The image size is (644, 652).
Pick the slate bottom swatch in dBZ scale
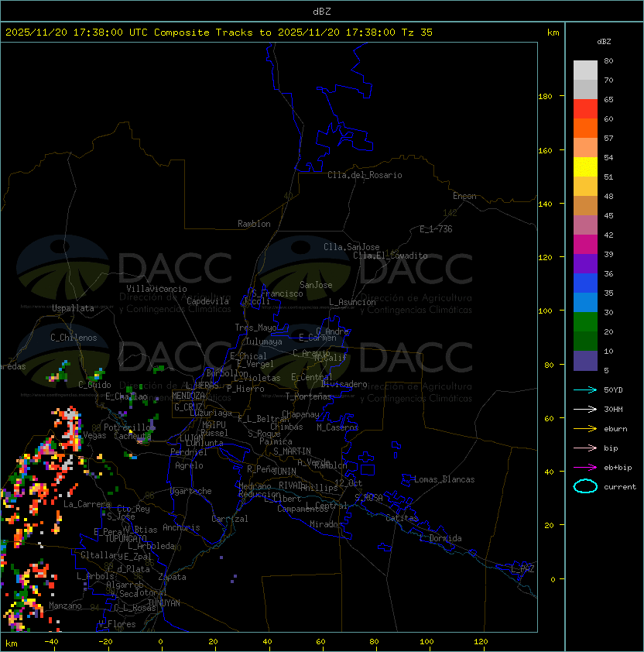point(585,361)
